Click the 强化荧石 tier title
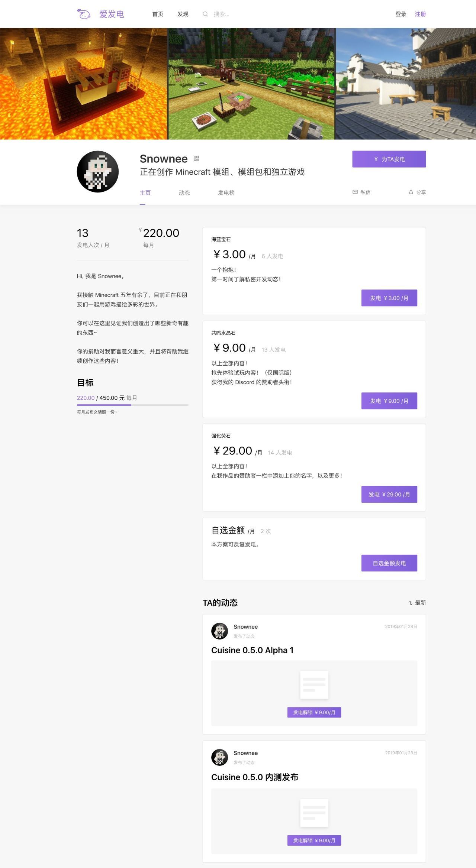This screenshot has height=868, width=476. [x=221, y=436]
